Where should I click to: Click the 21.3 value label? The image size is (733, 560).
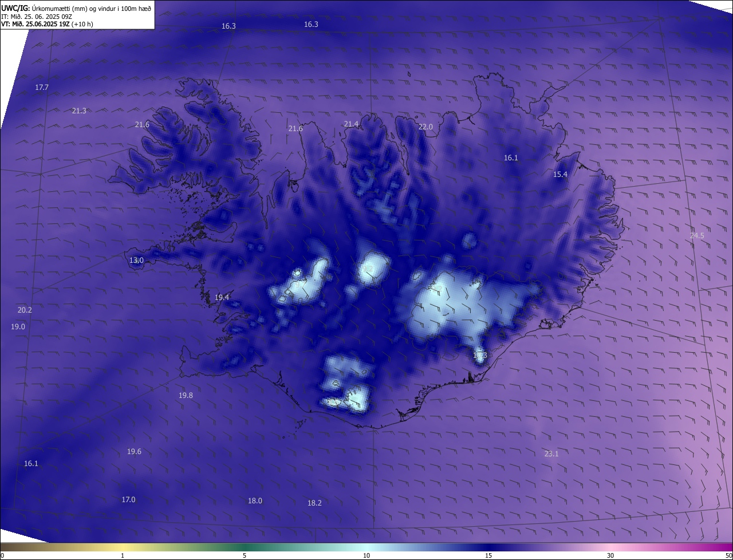coord(79,111)
